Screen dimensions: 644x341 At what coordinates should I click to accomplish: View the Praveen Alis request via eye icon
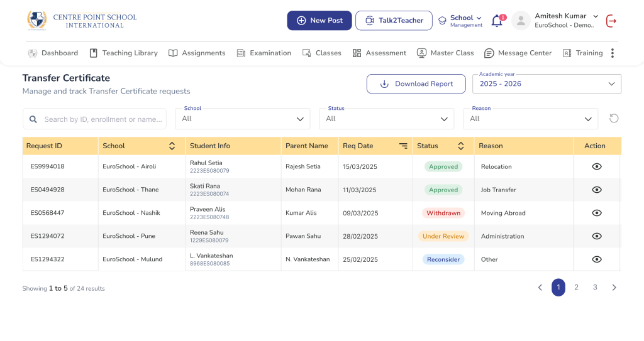(597, 213)
